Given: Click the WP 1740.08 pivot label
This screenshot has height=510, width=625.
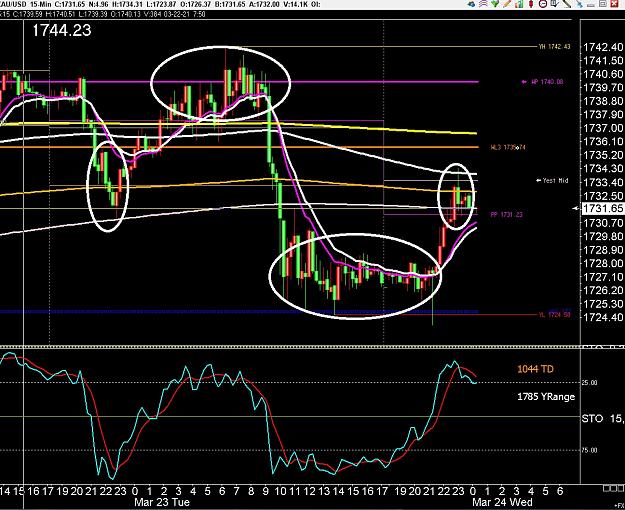Looking at the screenshot, I should pos(547,82).
